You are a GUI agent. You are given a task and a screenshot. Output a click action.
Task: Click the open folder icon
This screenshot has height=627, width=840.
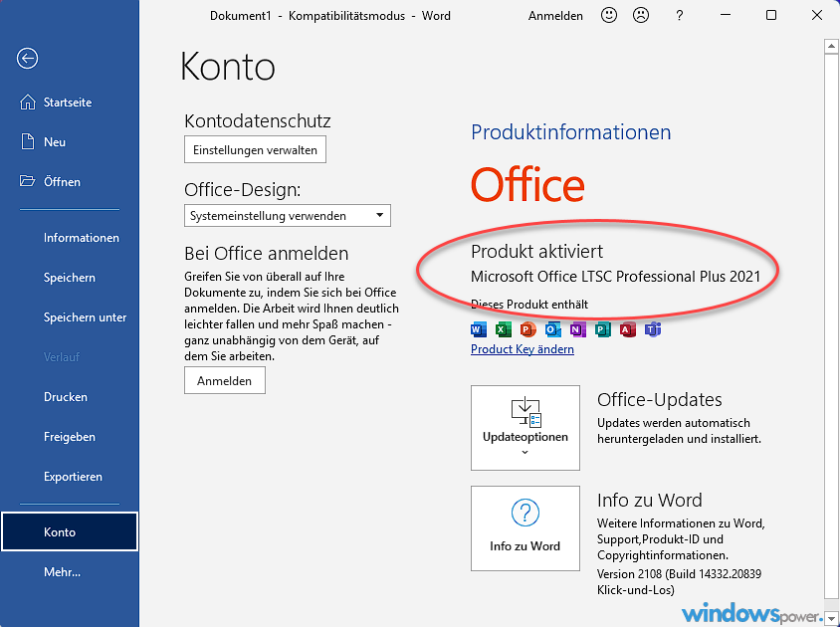click(27, 181)
